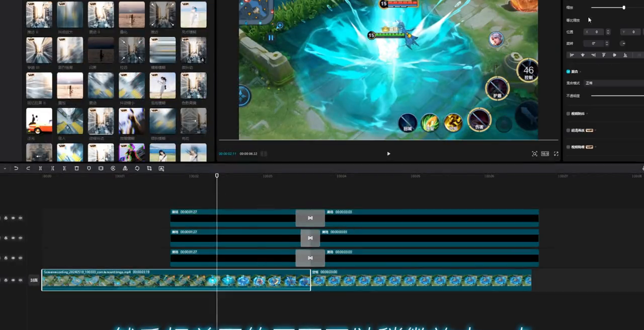Click the 缩放 scale slider handle
Screen dimensions: 644x330
point(624,8)
